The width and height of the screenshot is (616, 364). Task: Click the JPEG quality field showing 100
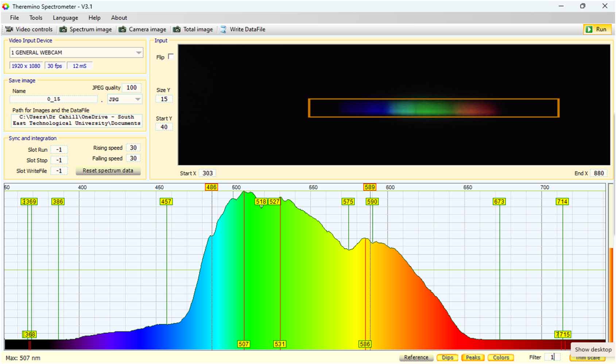[x=131, y=88]
